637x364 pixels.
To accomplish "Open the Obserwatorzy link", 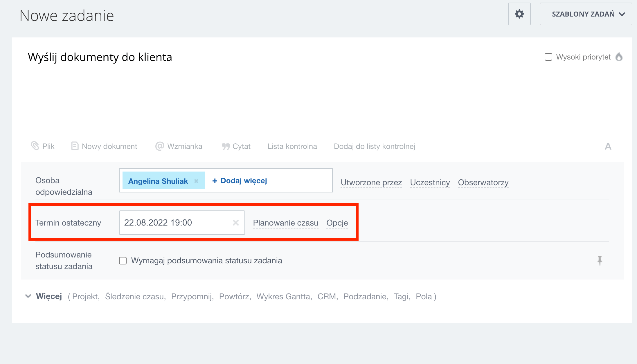I will (x=483, y=182).
